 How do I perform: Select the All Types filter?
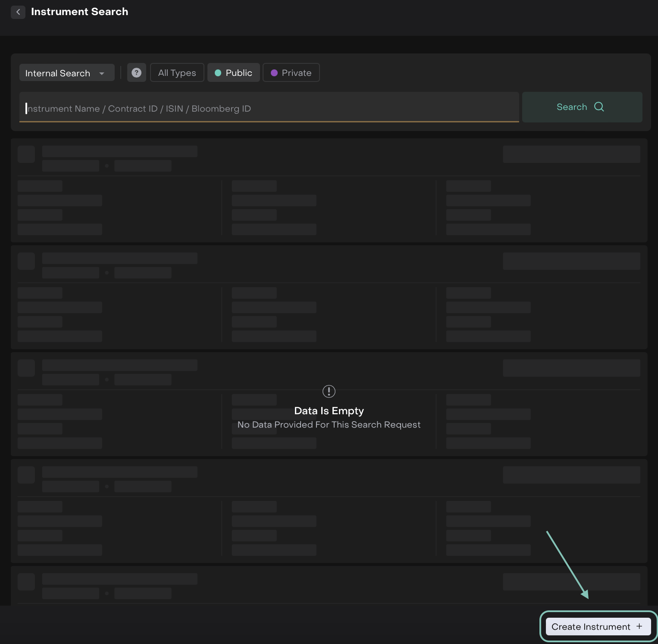click(177, 73)
